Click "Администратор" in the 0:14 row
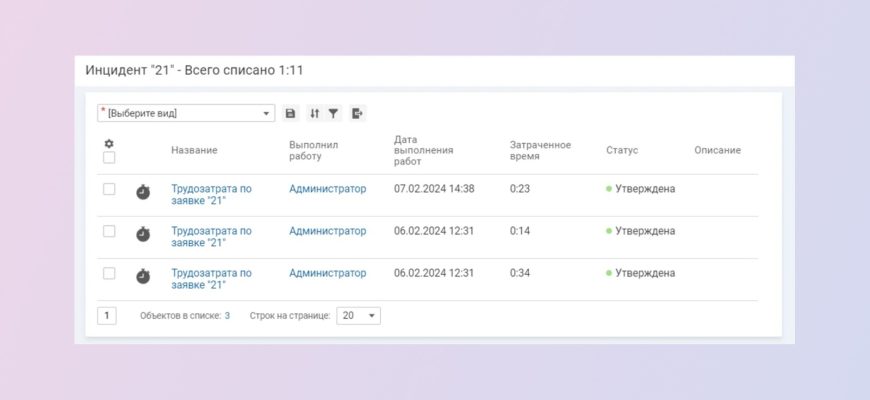The width and height of the screenshot is (870, 400). tap(327, 231)
